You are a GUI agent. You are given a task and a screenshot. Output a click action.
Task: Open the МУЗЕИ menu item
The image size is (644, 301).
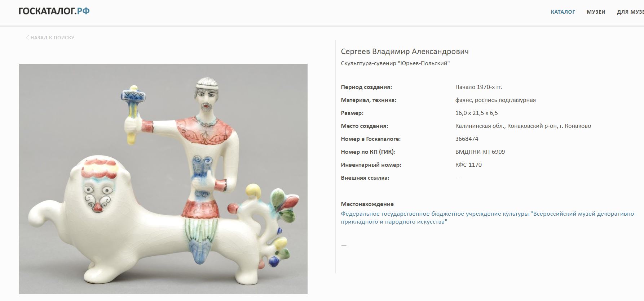(596, 12)
